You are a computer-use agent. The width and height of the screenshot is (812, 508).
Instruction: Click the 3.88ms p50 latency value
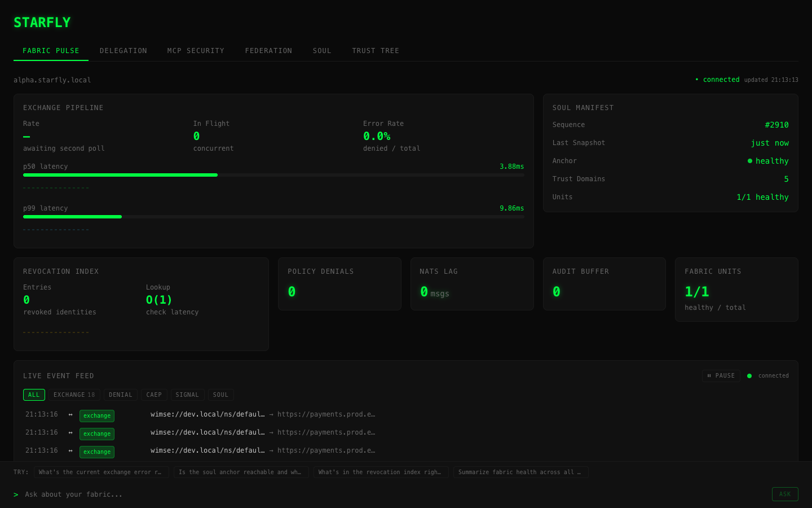coord(511,167)
